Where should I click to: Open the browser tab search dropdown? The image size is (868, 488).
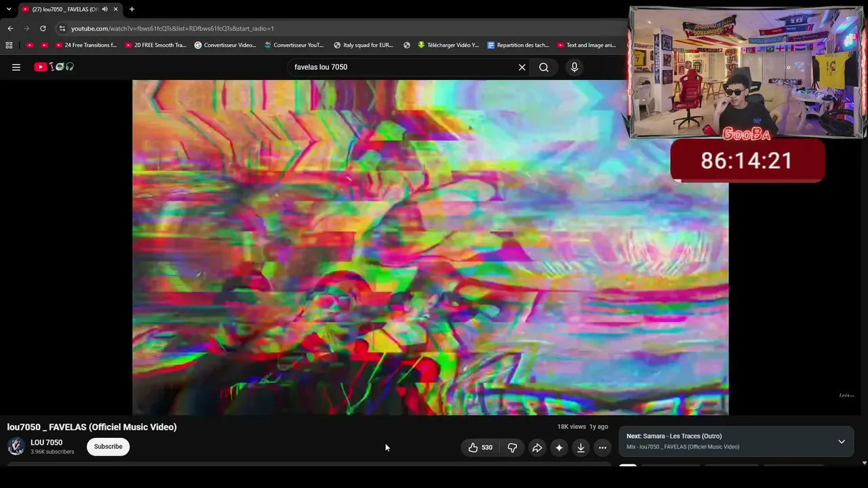[9, 9]
